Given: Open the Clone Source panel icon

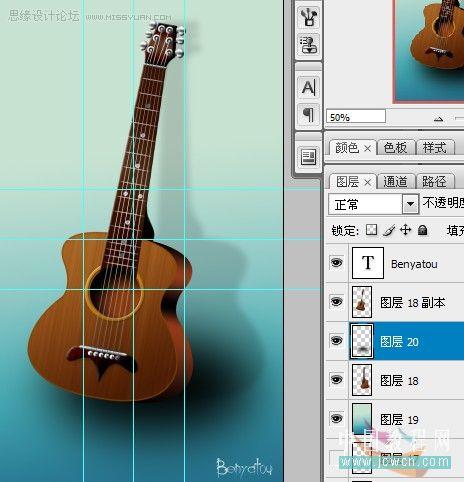Looking at the screenshot, I should [x=308, y=45].
